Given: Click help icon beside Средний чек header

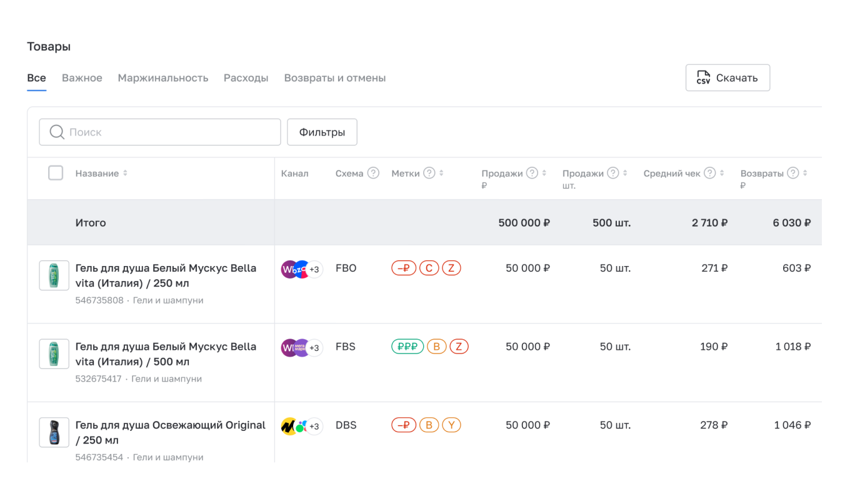Looking at the screenshot, I should [710, 173].
